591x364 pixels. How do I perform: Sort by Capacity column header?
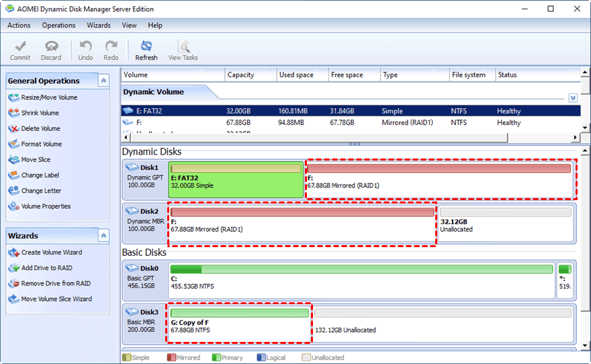(x=251, y=75)
